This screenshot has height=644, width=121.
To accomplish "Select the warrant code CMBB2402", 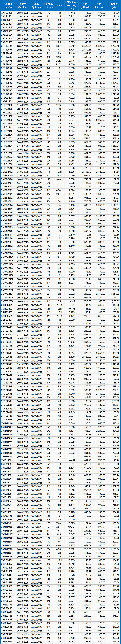I will (x=7, y=172).
